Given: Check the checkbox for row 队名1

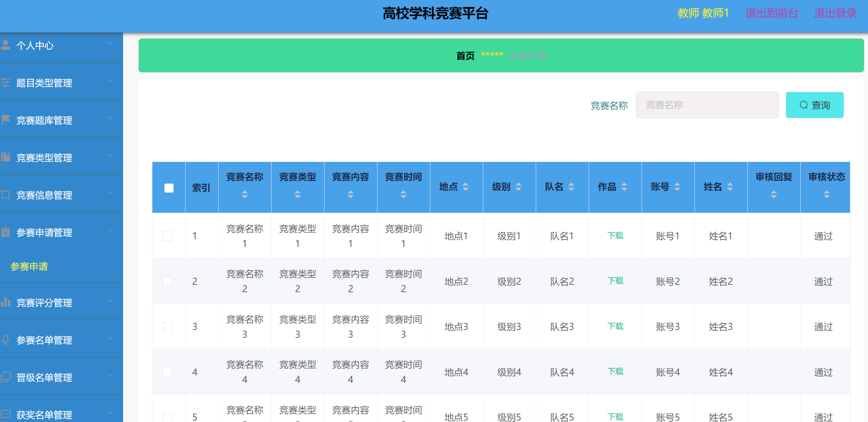Looking at the screenshot, I should click(x=168, y=236).
